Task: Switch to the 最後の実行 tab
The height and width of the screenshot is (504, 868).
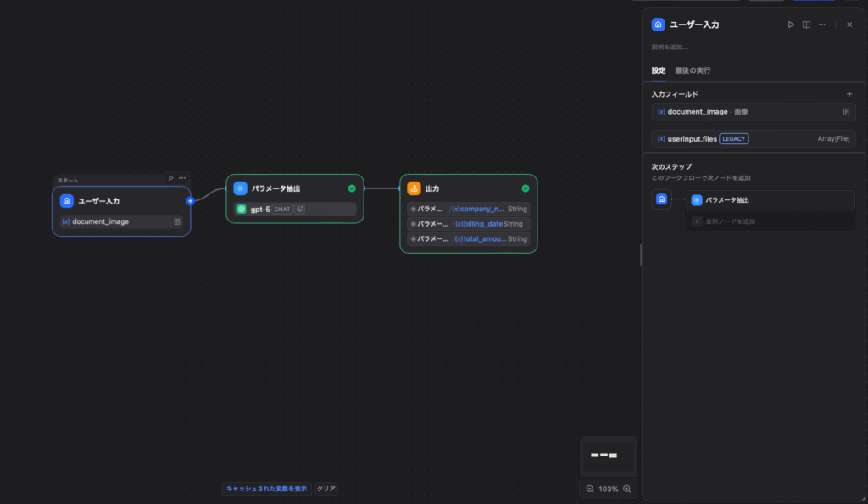Action: click(693, 70)
